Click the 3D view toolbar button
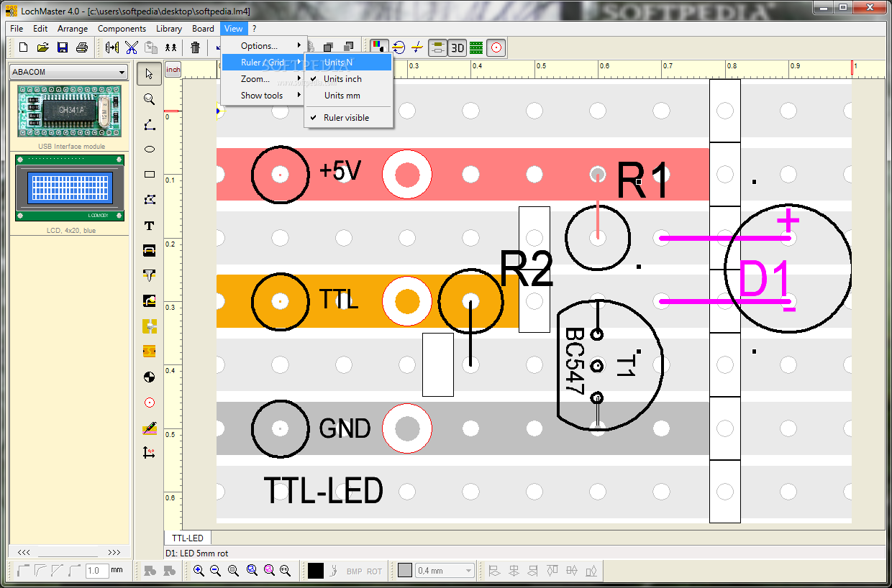The image size is (892, 588). click(457, 48)
